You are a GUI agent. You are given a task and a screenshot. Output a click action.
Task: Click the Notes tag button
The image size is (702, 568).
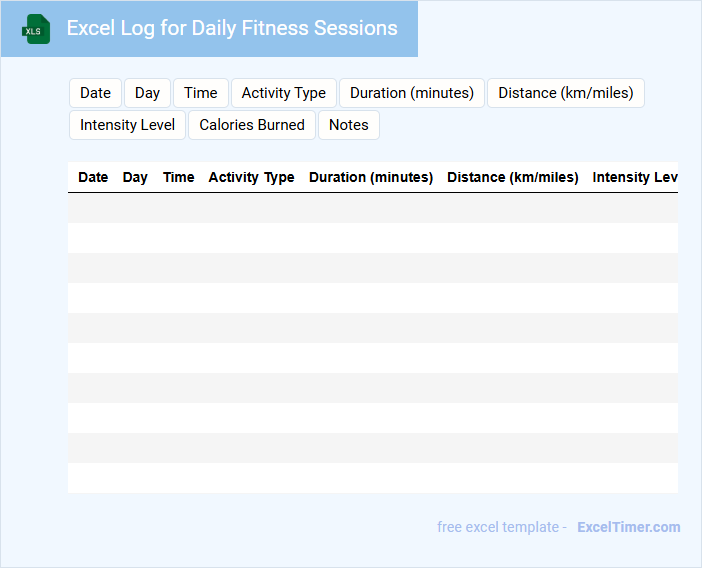349,125
